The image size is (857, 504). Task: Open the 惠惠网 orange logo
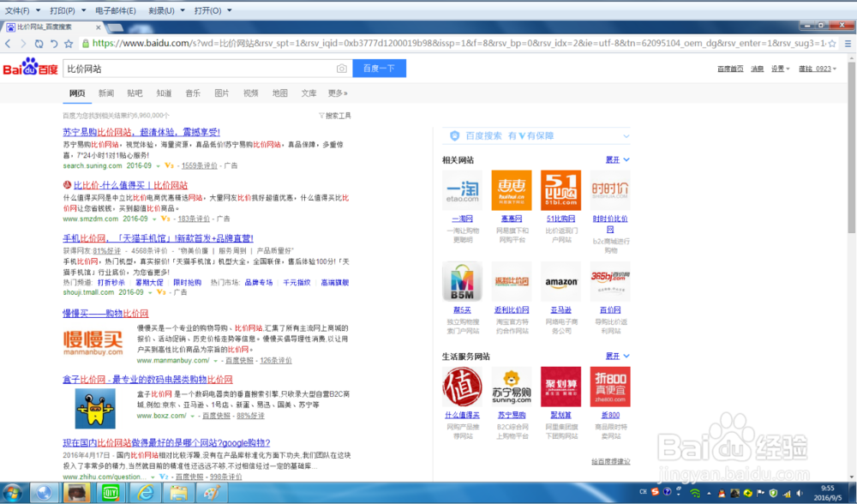pos(512,190)
